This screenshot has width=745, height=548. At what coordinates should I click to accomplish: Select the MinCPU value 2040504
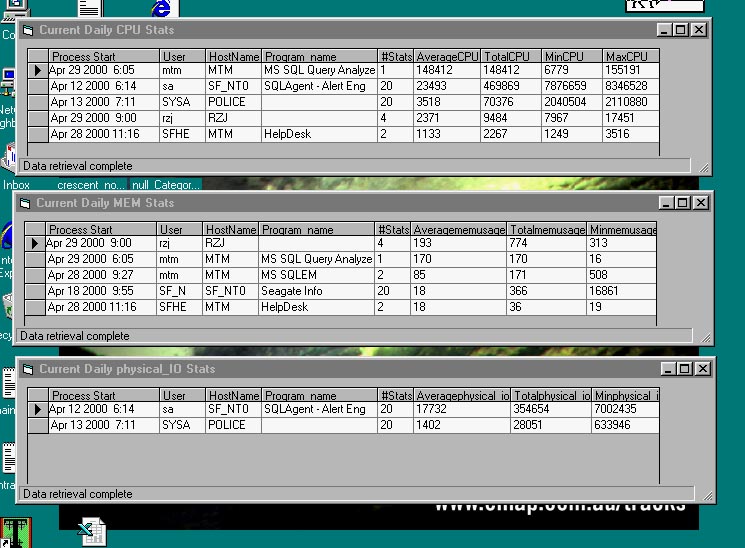572,102
